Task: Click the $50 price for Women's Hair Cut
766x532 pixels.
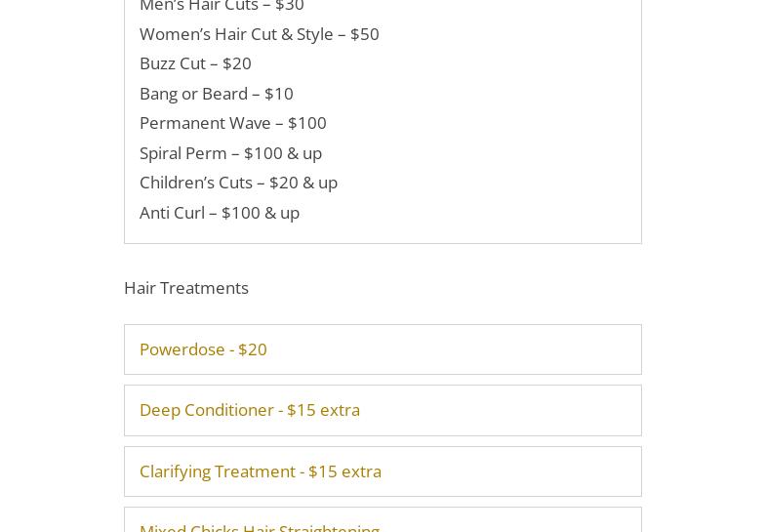Action: point(364,34)
